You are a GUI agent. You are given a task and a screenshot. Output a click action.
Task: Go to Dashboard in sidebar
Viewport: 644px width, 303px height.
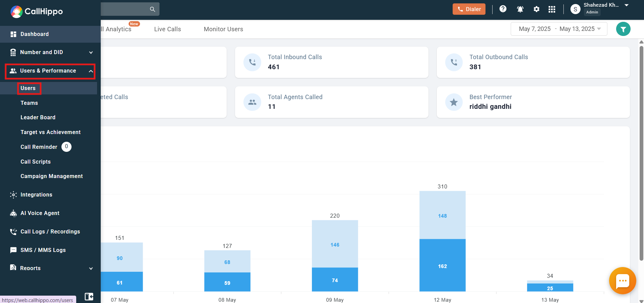coord(50,34)
